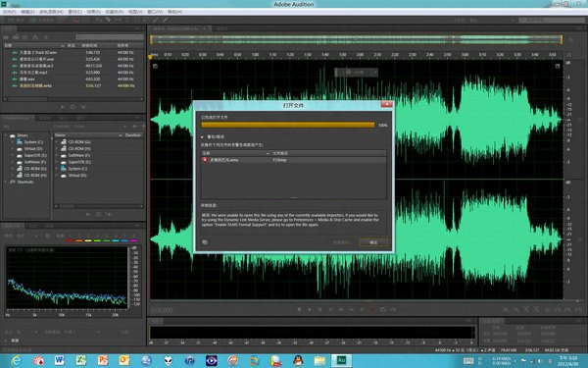This screenshot has height=368, width=588.
Task: Open the QQ penguin icon in taskbar
Action: (x=298, y=360)
